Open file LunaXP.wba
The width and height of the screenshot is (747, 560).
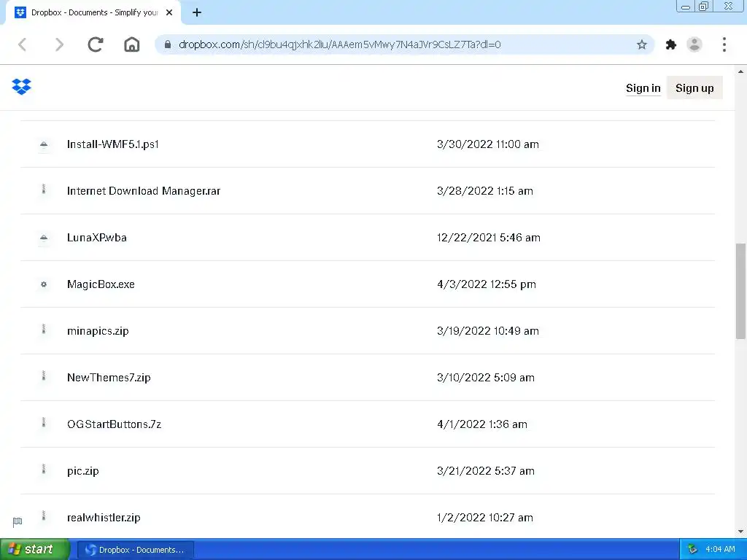(x=97, y=238)
